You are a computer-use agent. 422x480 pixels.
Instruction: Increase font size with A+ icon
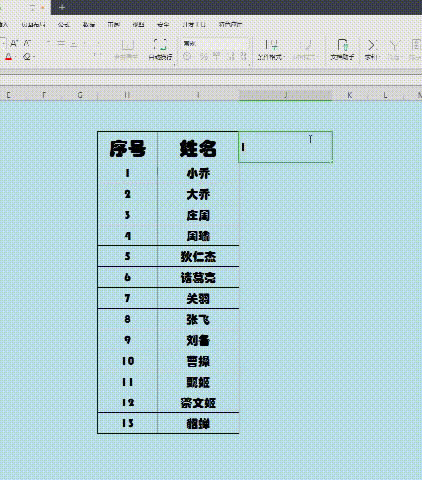[x=14, y=43]
